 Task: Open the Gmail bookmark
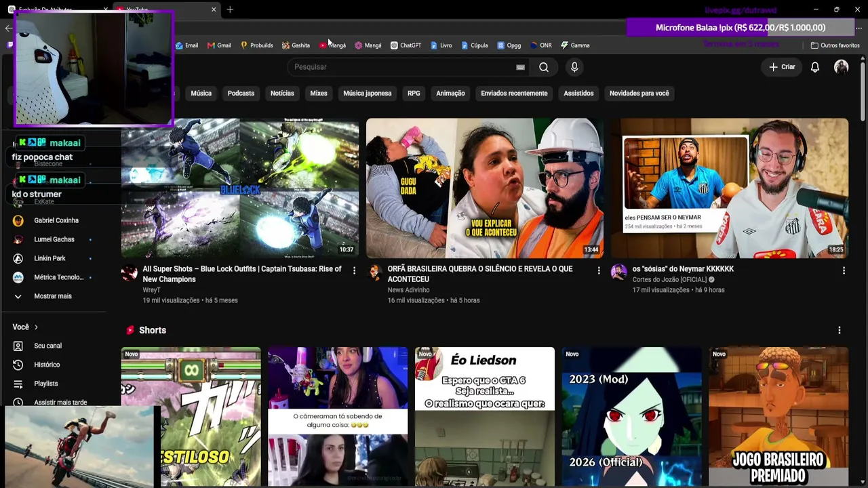(x=219, y=45)
